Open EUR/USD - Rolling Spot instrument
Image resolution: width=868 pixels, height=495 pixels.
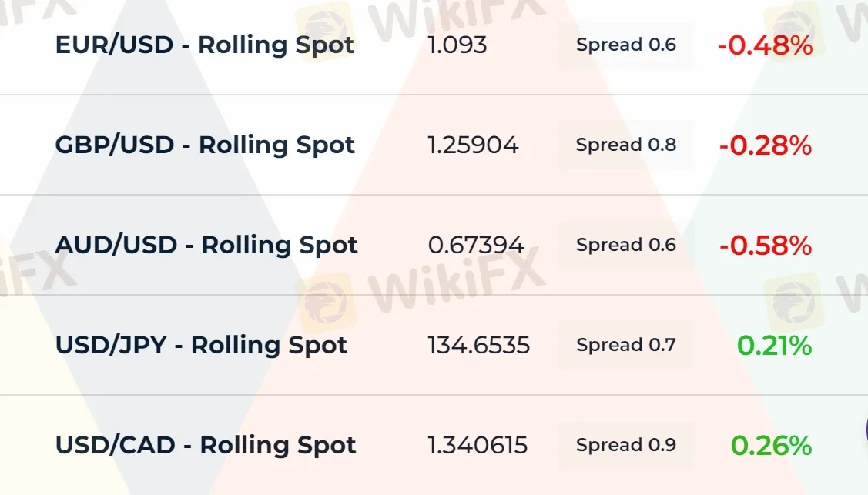point(204,45)
